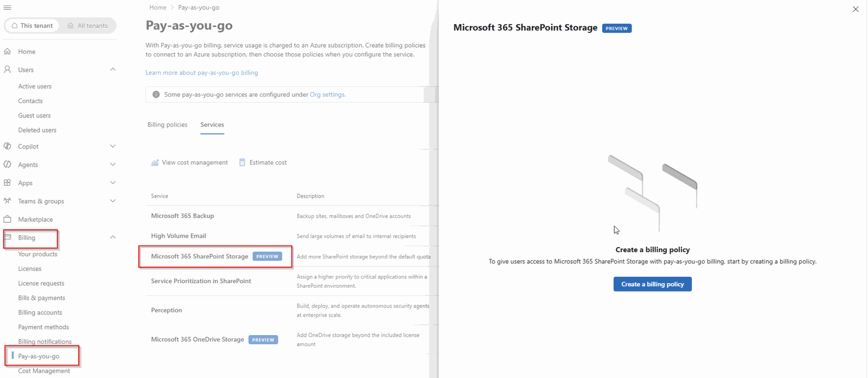Click the Users person icon
This screenshot has width=868, height=378.
point(8,70)
